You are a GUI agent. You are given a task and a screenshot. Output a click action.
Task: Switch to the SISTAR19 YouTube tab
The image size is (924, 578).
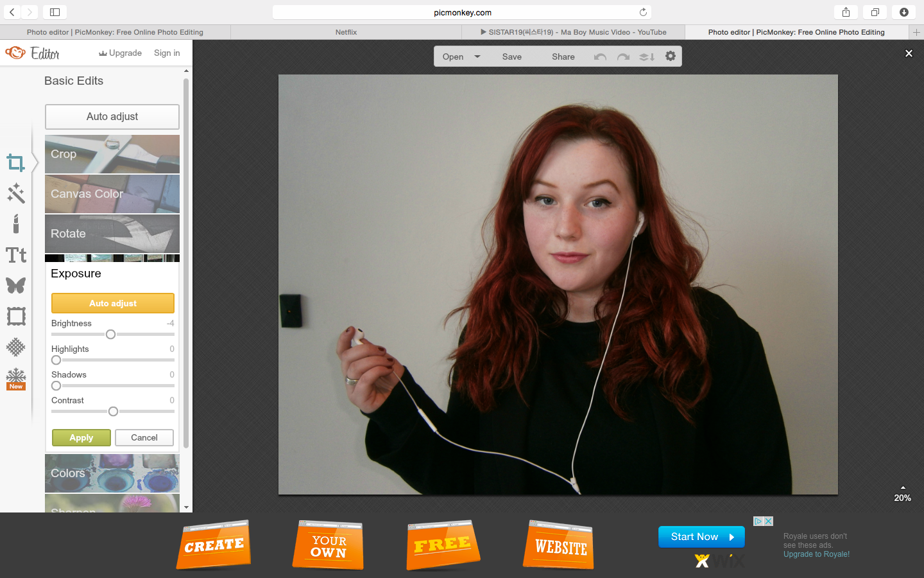tap(574, 32)
